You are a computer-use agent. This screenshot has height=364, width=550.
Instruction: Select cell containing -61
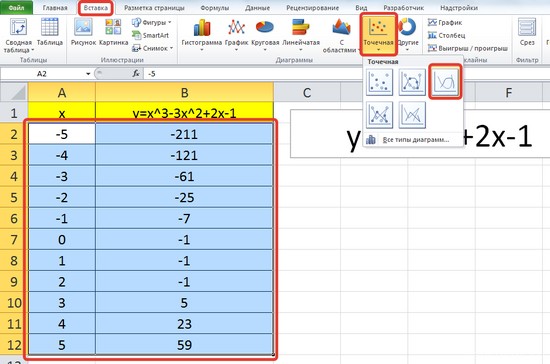pos(185,176)
